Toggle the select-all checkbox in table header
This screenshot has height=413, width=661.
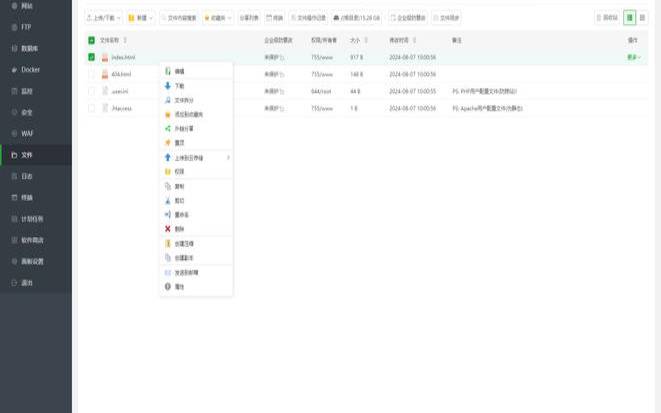tap(91, 40)
